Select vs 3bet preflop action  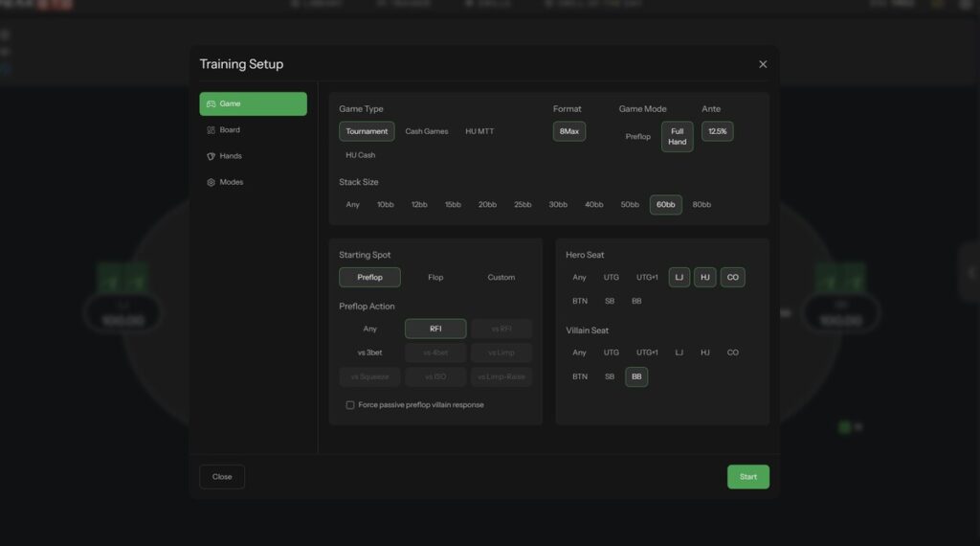coord(369,353)
